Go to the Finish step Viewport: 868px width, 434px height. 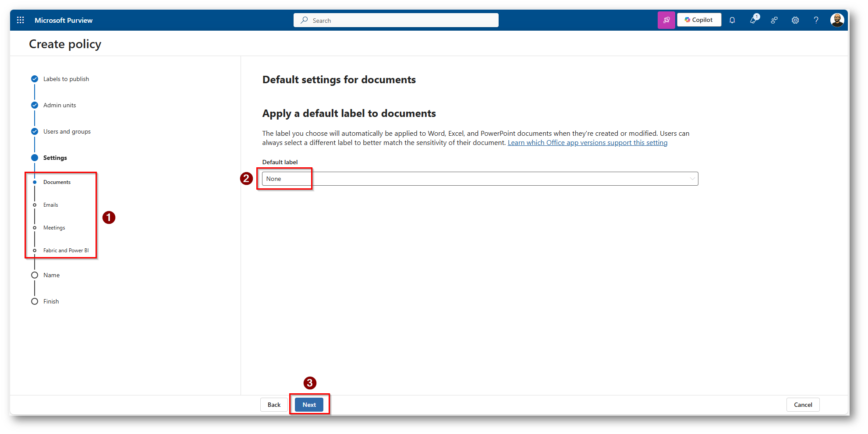(x=51, y=301)
